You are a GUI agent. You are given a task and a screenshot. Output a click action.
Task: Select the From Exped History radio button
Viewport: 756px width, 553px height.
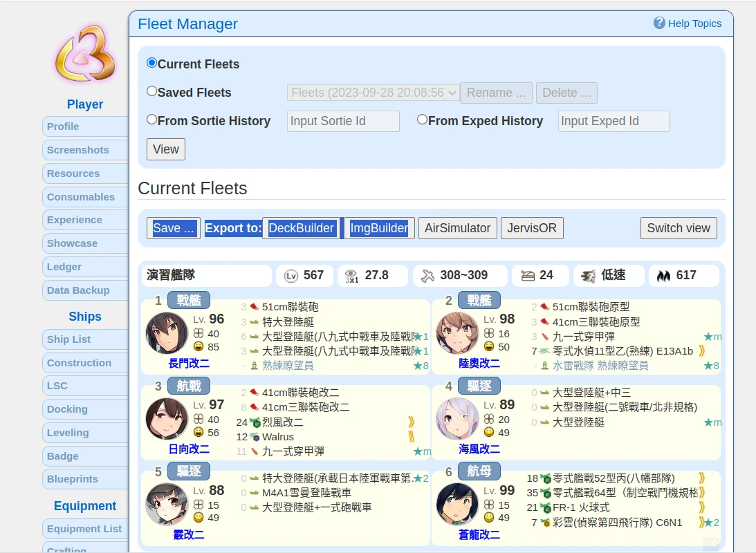tap(423, 120)
